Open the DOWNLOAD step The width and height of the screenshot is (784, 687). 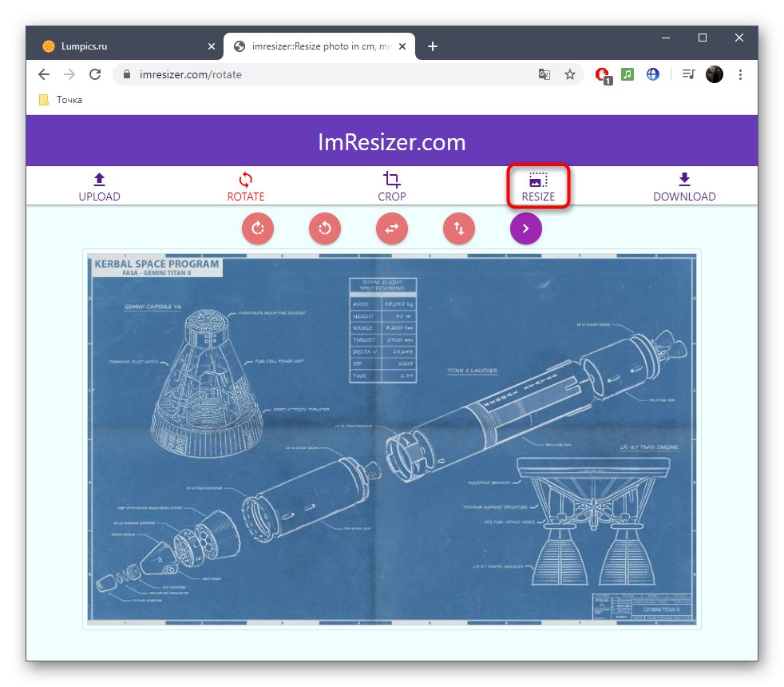click(x=684, y=187)
